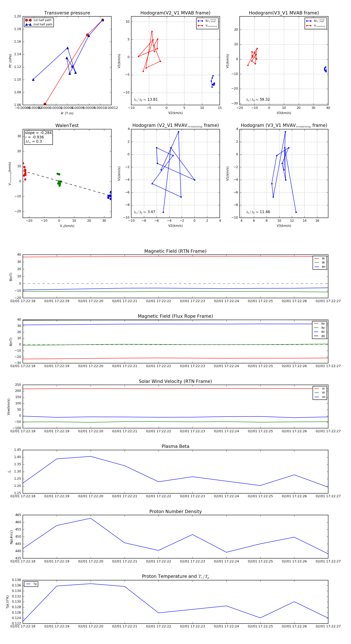The height and width of the screenshot is (644, 351).
Task: Select "2nd half path" legend entry
Action: coord(39,25)
